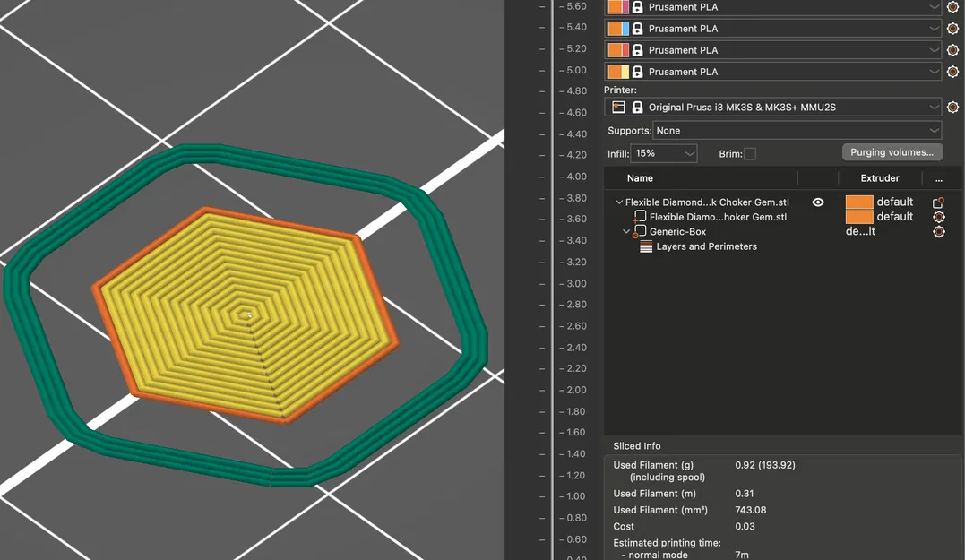This screenshot has height=560, width=965.
Task: Click add-settings icon on top Choker Gem row
Action: point(938,202)
